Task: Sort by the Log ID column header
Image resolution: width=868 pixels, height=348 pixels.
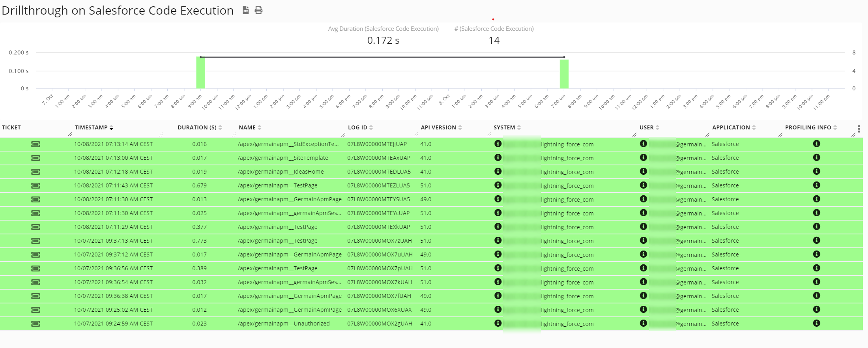Action: (357, 127)
